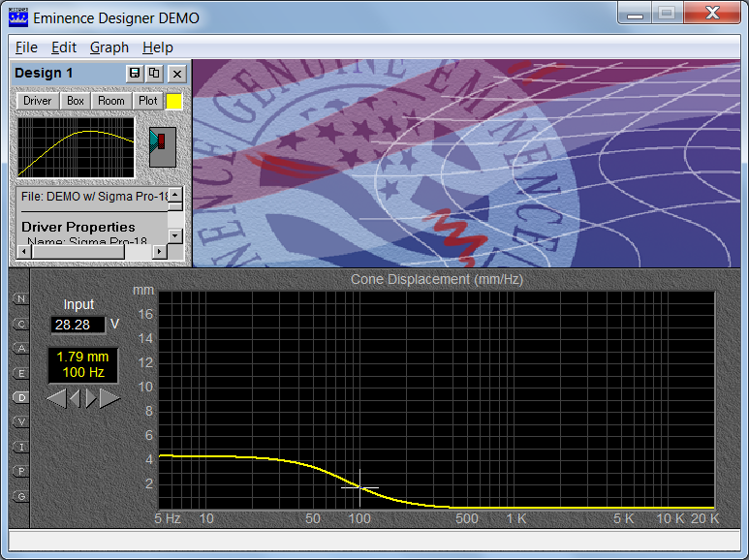Select the C graph side button

point(21,324)
